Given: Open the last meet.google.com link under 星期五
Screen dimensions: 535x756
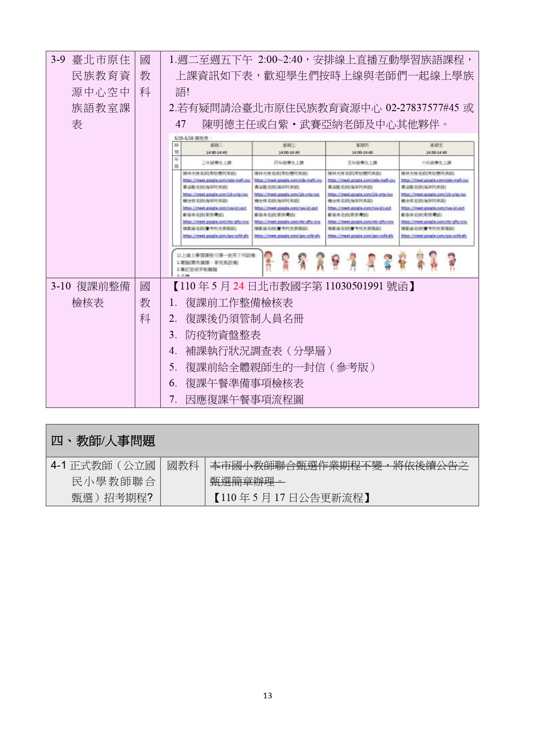Looking at the screenshot, I should [x=434, y=236].
